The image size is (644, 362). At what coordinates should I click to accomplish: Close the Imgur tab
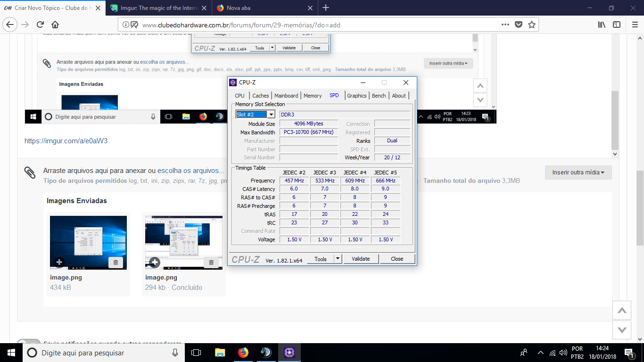tap(203, 8)
